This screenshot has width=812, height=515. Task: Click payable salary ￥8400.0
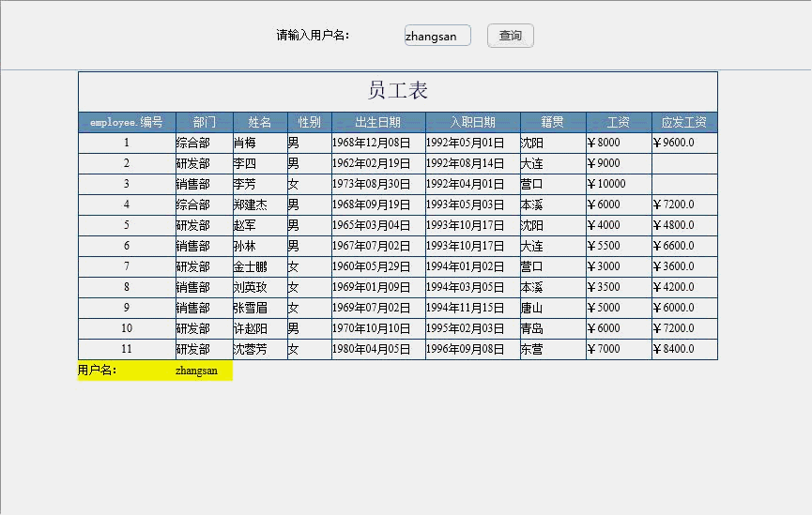click(684, 349)
